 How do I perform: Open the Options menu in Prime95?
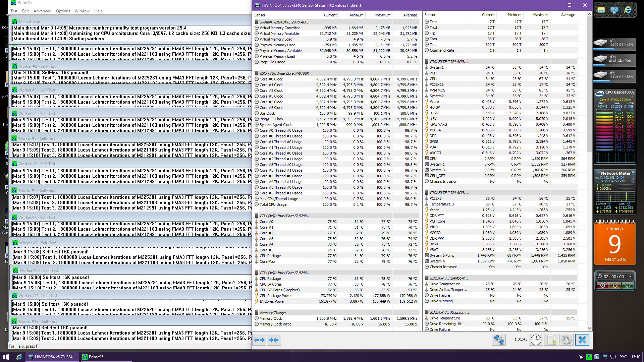(x=63, y=11)
